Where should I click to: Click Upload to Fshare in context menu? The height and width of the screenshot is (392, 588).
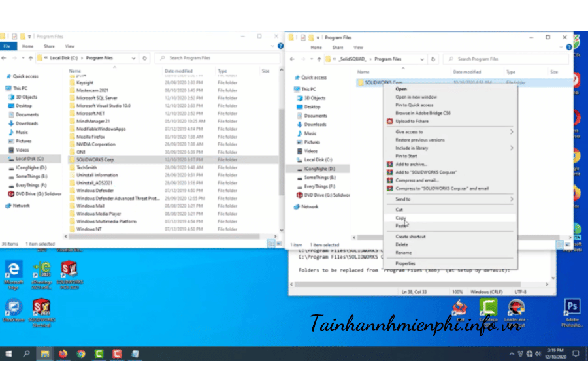pyautogui.click(x=414, y=121)
